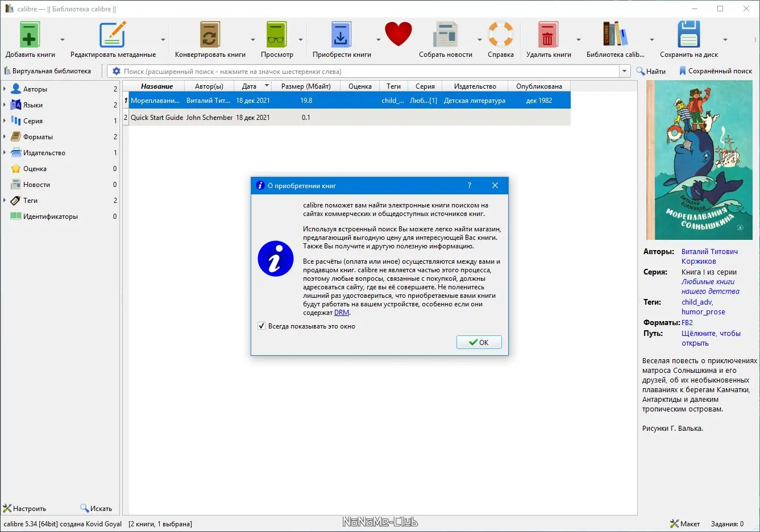Click the Приобрести книги download icon

point(341,35)
